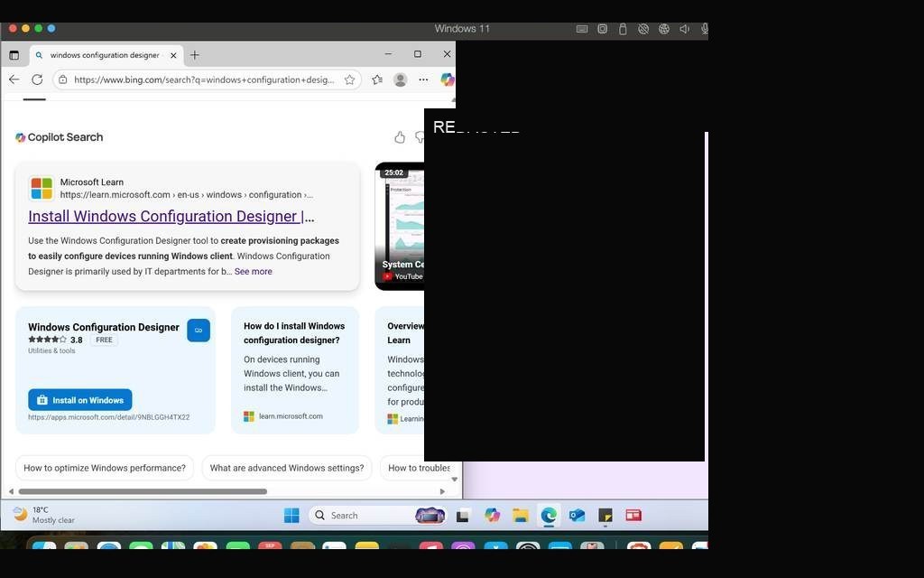Go back to the previous page in Edge
Screen dimensions: 924x578
click(14, 79)
